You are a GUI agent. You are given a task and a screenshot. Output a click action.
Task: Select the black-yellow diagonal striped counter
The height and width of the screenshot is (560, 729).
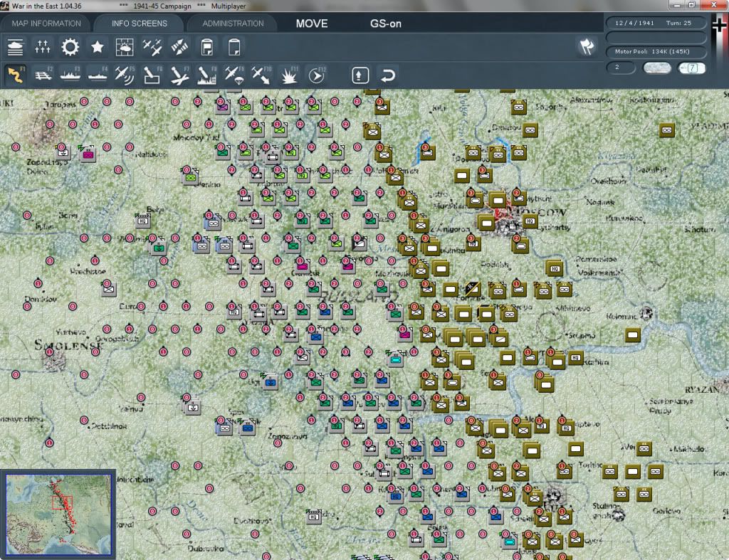[473, 289]
